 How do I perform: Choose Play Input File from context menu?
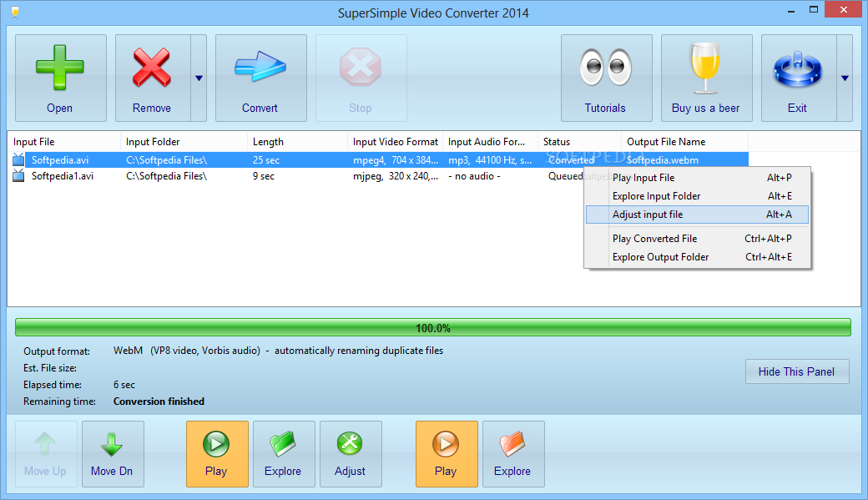pyautogui.click(x=697, y=178)
